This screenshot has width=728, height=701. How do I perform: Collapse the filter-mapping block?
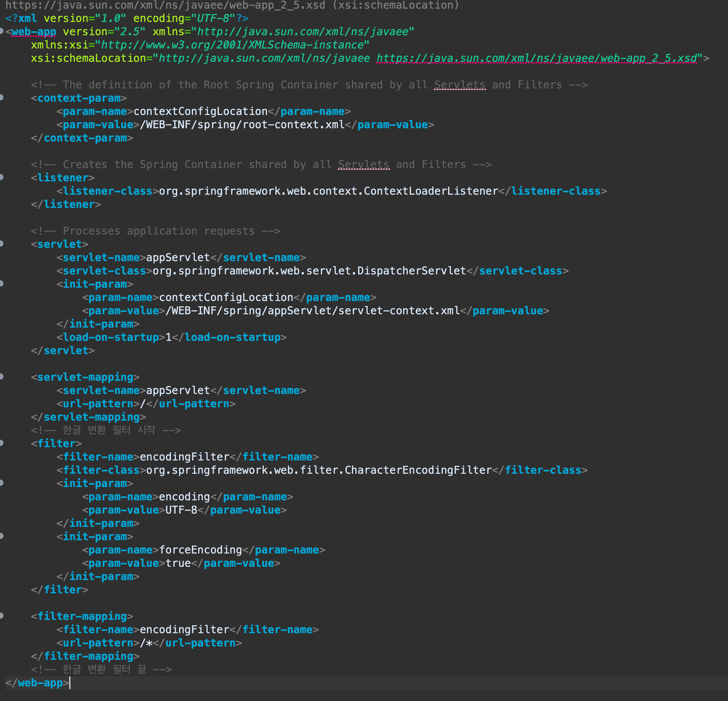point(1,616)
